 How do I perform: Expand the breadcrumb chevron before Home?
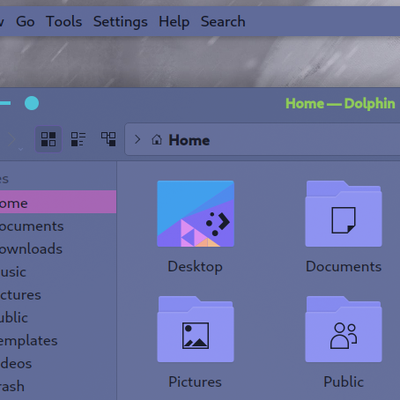pyautogui.click(x=137, y=139)
